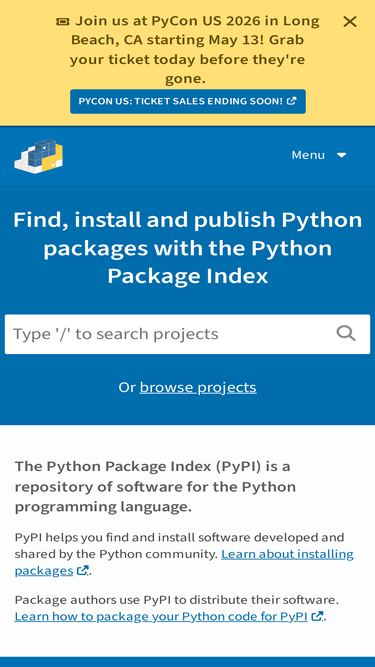Click the 'Find, install and publish' heading
This screenshot has height=667, width=375.
188,248
